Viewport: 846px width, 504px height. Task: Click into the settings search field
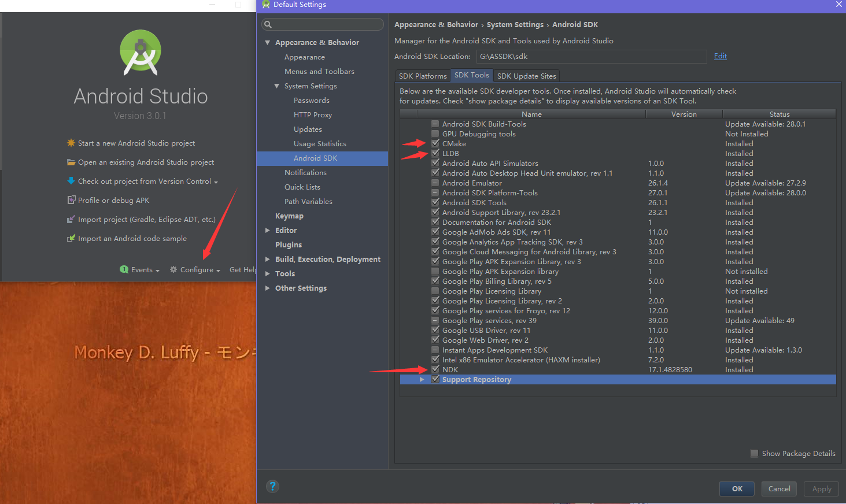click(323, 24)
